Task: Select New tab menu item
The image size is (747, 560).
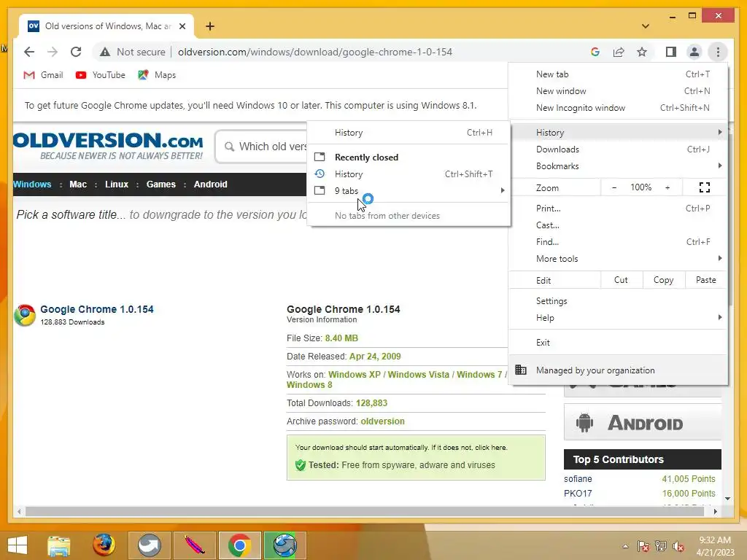Action: point(618,74)
